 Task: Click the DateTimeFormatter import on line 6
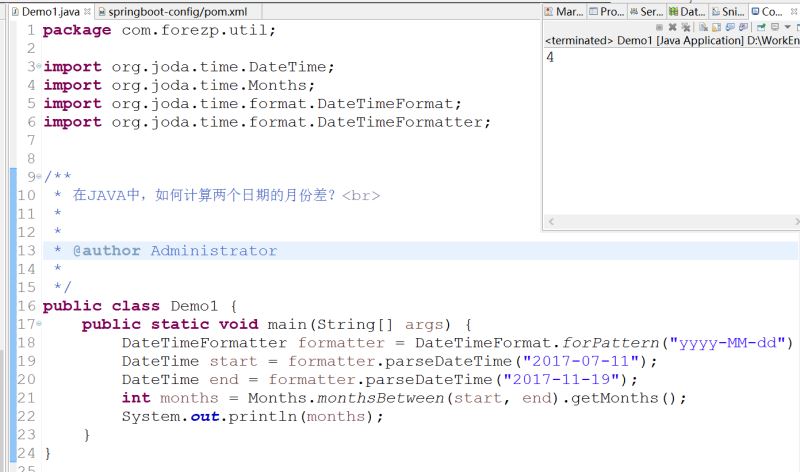[267, 122]
